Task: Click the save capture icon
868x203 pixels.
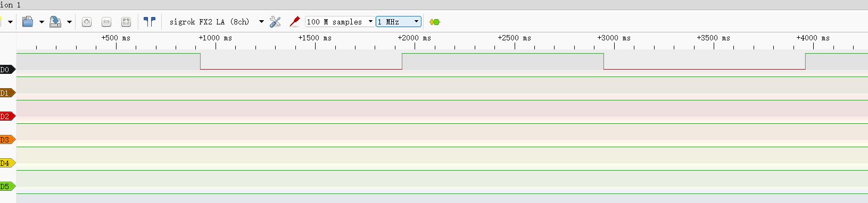Action: pos(55,22)
